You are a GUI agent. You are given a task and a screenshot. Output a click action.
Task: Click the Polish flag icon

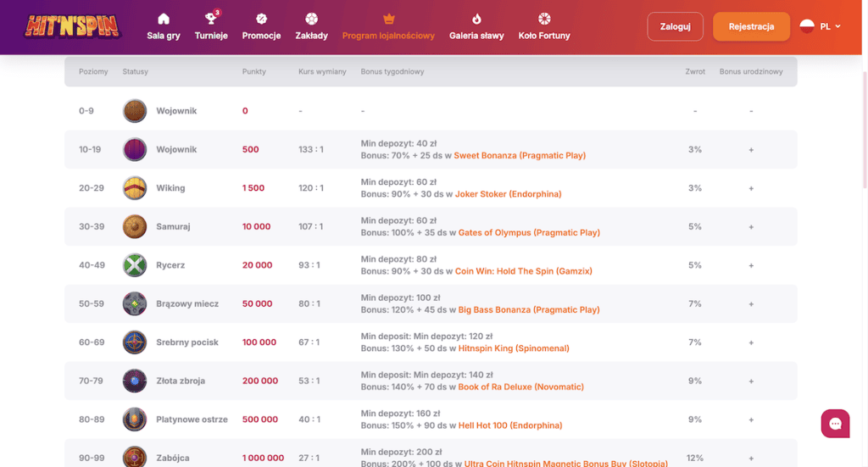[x=807, y=26]
